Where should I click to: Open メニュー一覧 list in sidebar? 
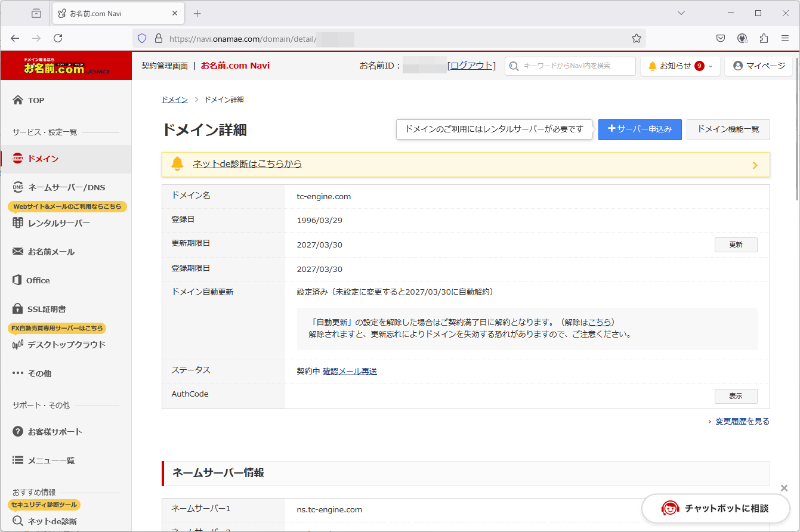51,460
